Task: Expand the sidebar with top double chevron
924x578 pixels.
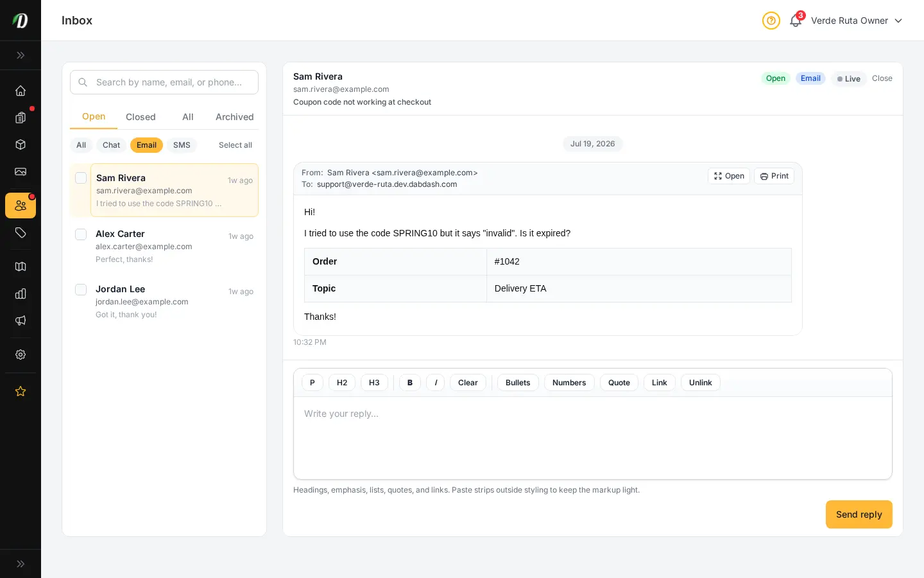Action: click(x=21, y=55)
